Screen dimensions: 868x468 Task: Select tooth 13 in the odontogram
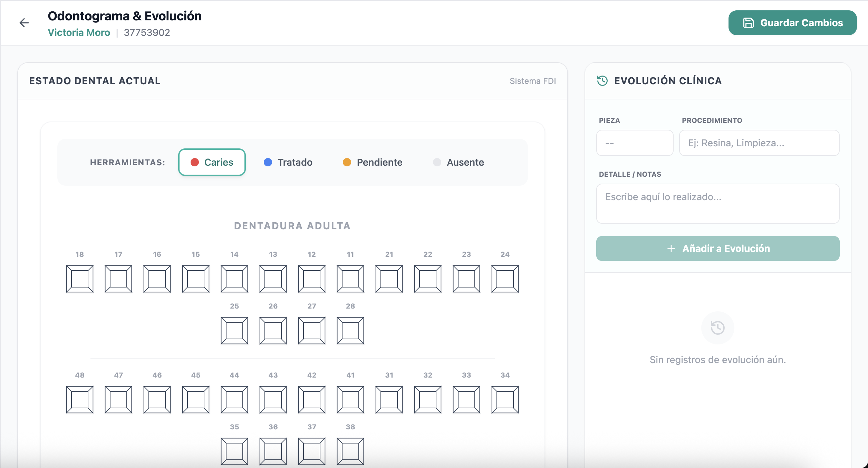click(273, 279)
